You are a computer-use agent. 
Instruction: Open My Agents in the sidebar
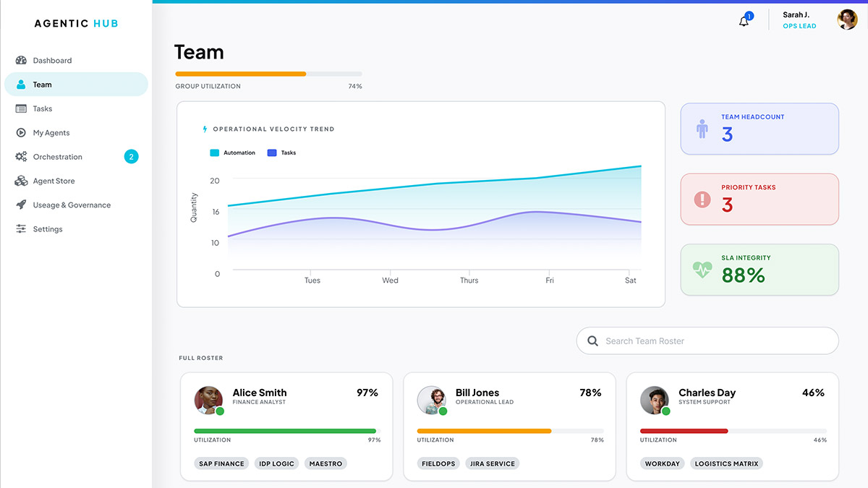tap(76, 133)
